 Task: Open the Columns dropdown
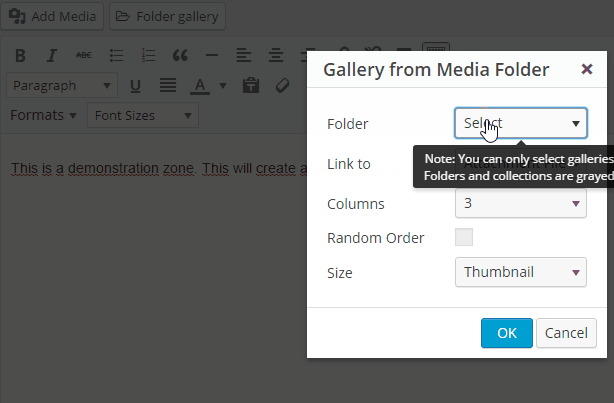point(520,204)
